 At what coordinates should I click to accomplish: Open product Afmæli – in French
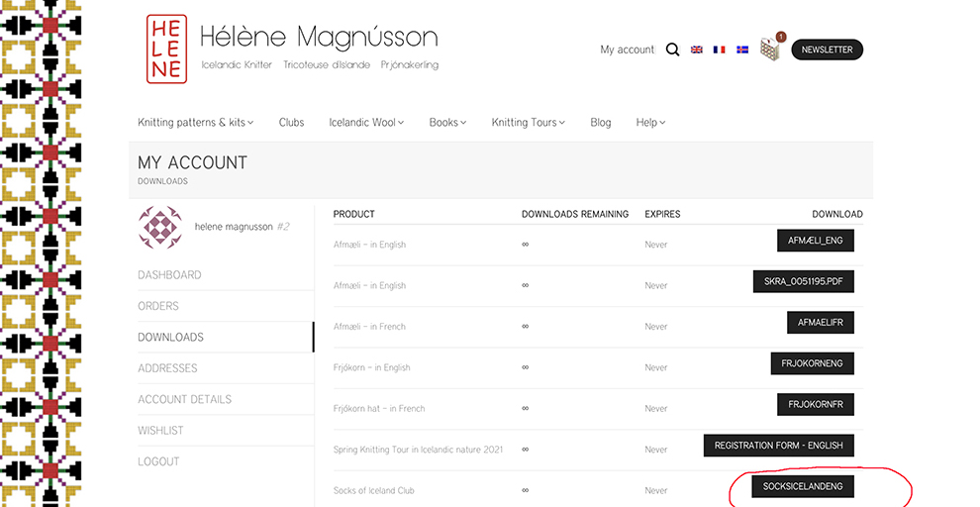[369, 327]
